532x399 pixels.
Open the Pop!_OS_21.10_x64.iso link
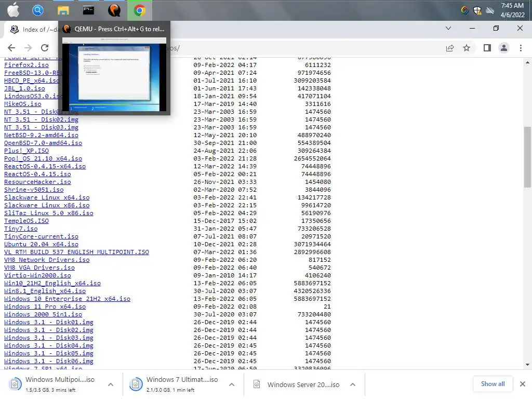[43, 158]
